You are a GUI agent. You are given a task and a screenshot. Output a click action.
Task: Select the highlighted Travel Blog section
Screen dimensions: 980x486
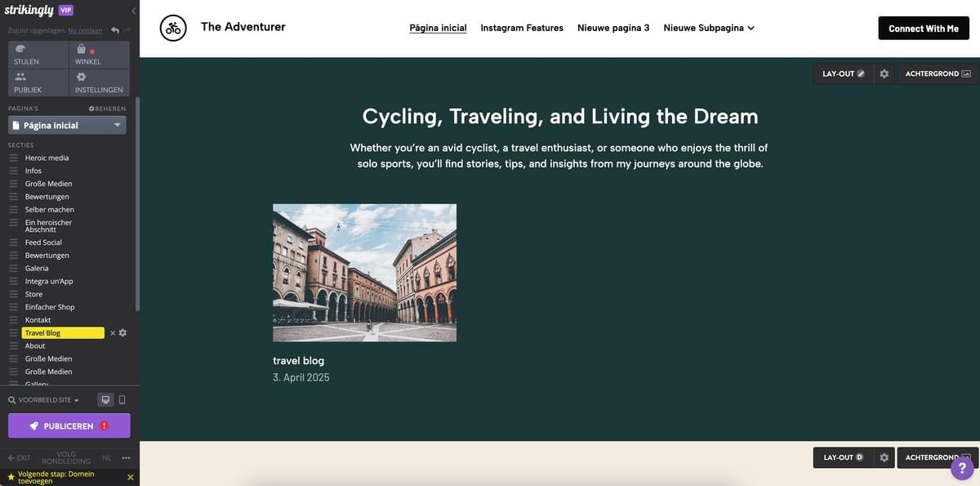click(63, 333)
